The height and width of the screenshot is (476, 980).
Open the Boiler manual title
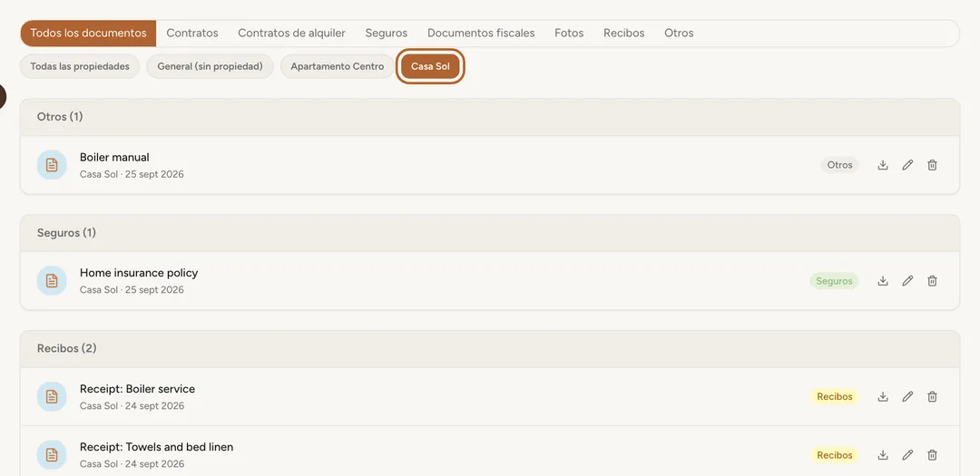[114, 158]
